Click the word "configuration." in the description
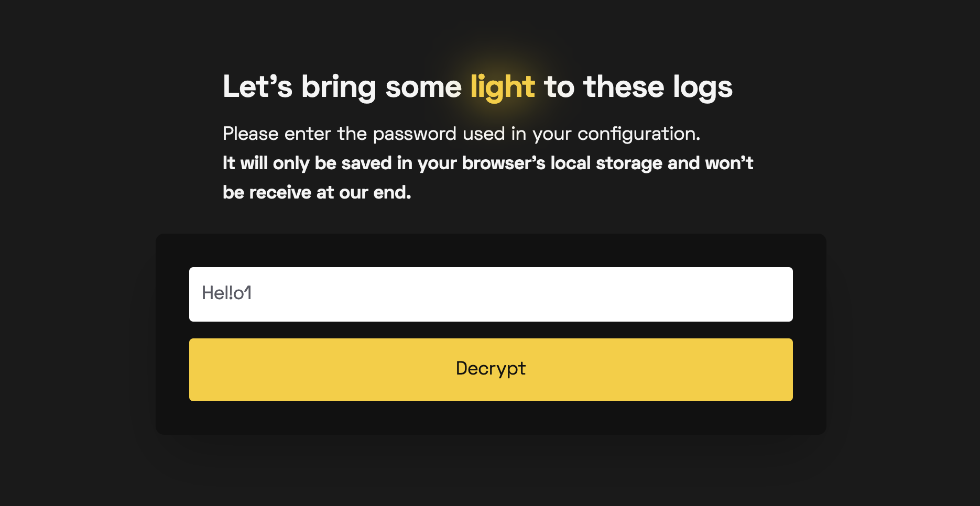 [639, 134]
